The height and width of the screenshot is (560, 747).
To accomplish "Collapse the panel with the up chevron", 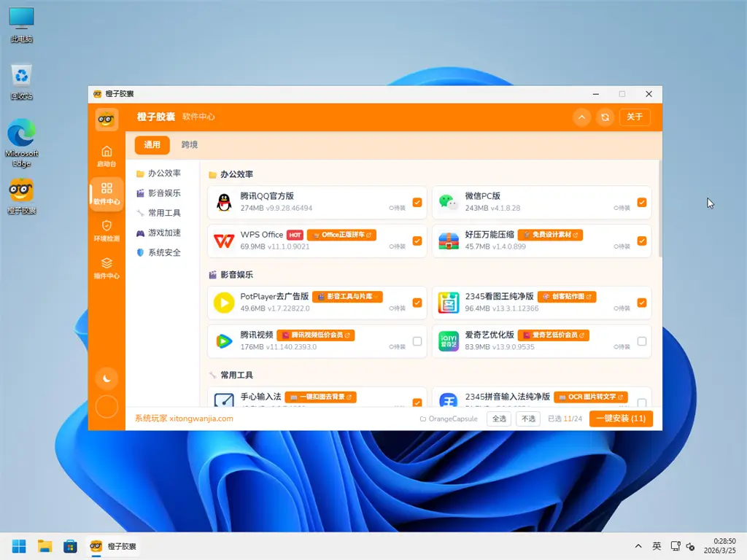I will [580, 117].
